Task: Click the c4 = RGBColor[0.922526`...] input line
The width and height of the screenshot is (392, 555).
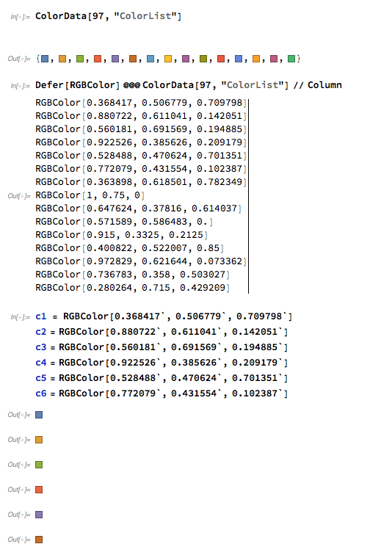Action: pyautogui.click(x=161, y=363)
